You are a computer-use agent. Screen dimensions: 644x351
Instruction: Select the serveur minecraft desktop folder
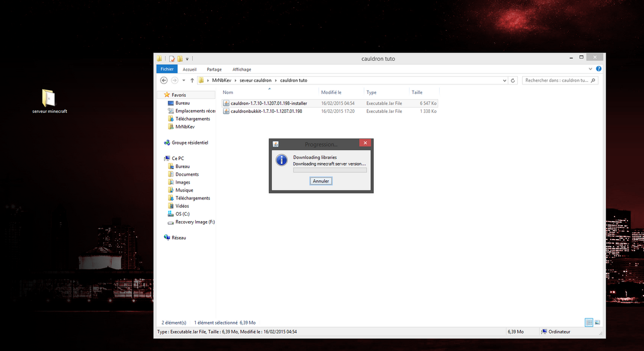49,101
